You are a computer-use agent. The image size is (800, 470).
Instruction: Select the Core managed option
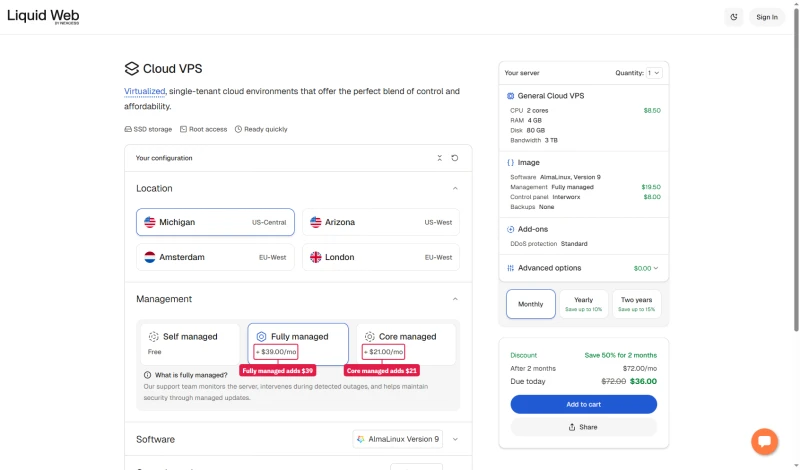(x=406, y=344)
